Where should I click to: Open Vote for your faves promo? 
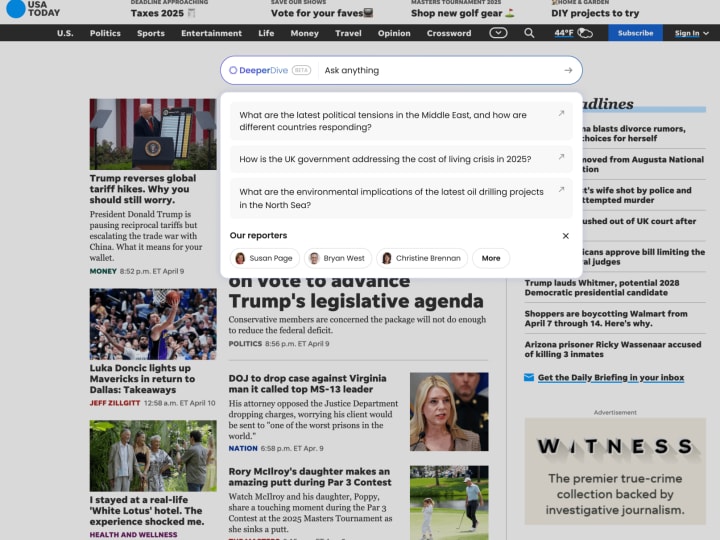pyautogui.click(x=322, y=13)
